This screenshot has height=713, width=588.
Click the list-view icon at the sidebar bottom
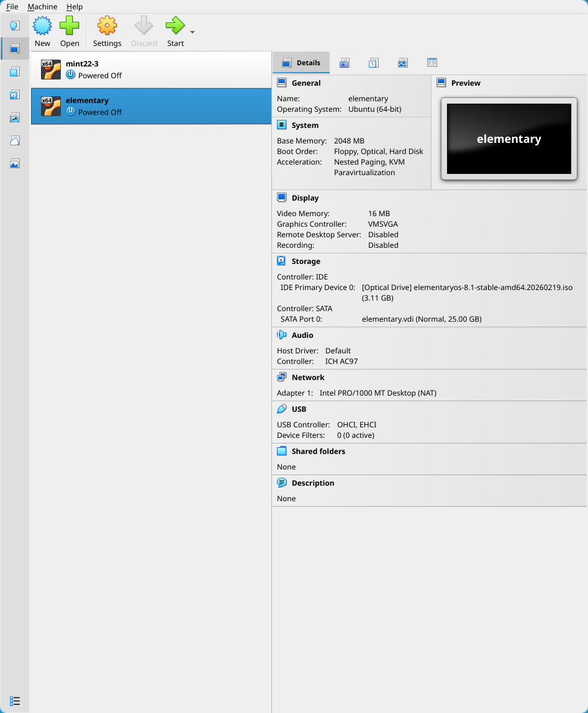tap(14, 701)
